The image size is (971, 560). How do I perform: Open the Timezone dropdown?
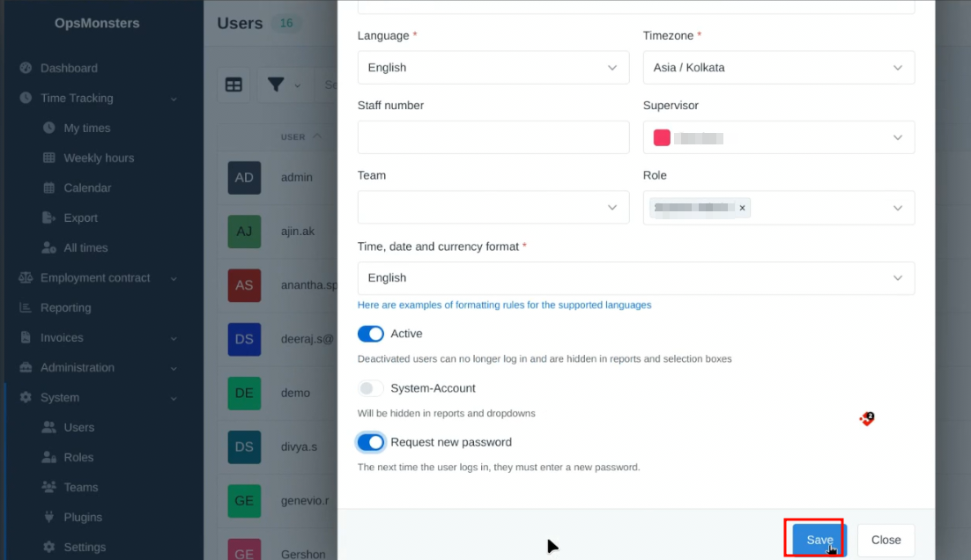(x=778, y=68)
